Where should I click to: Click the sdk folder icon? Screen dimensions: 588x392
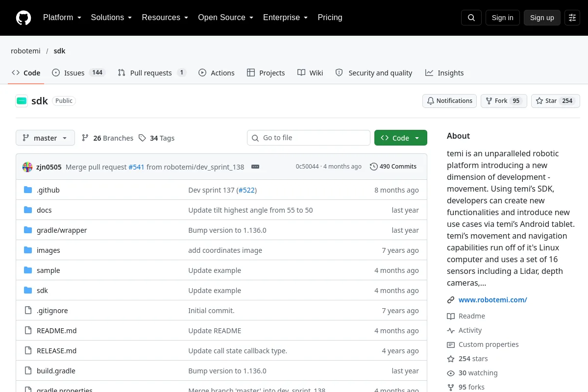pyautogui.click(x=28, y=291)
